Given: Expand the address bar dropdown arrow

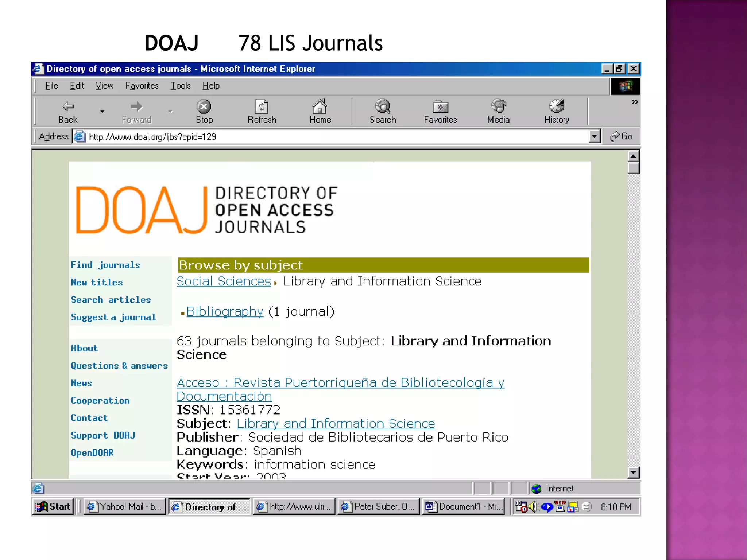Looking at the screenshot, I should 595,136.
